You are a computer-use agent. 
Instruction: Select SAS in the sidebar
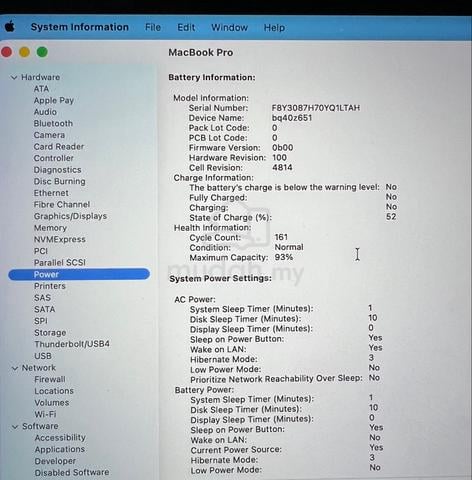(x=42, y=298)
